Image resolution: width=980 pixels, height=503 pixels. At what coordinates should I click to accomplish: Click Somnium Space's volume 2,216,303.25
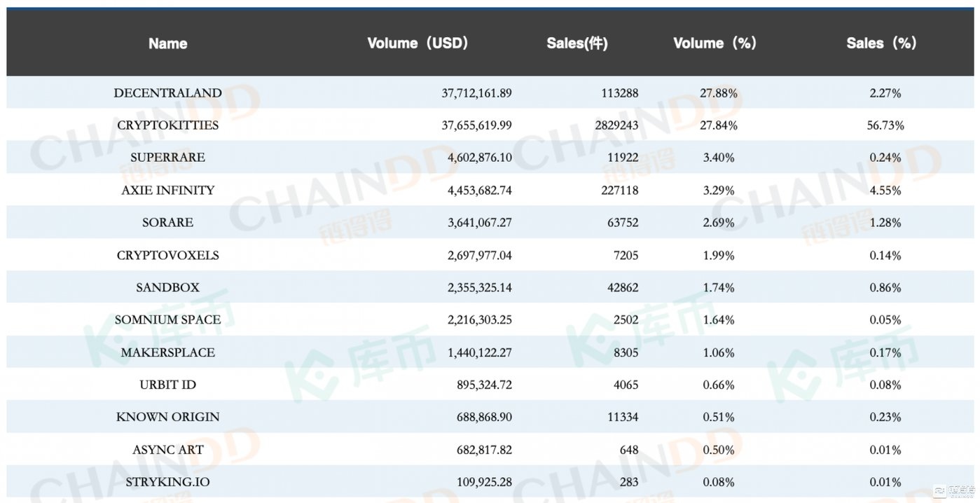click(x=480, y=320)
